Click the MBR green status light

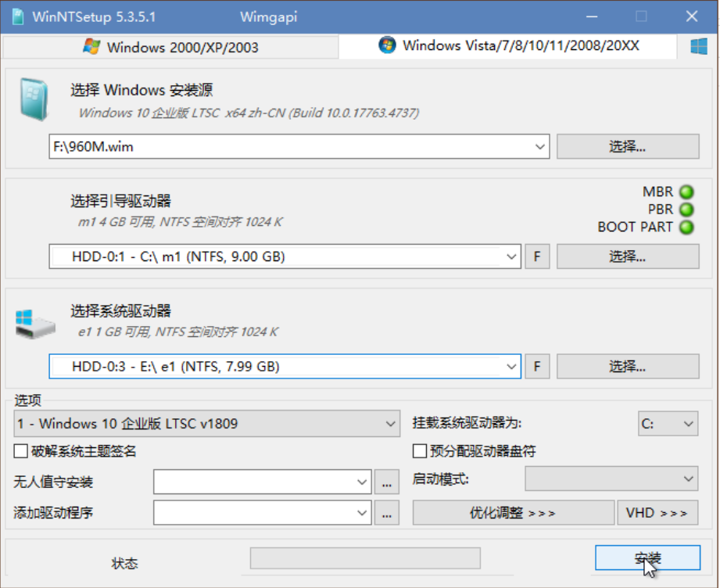click(x=686, y=192)
